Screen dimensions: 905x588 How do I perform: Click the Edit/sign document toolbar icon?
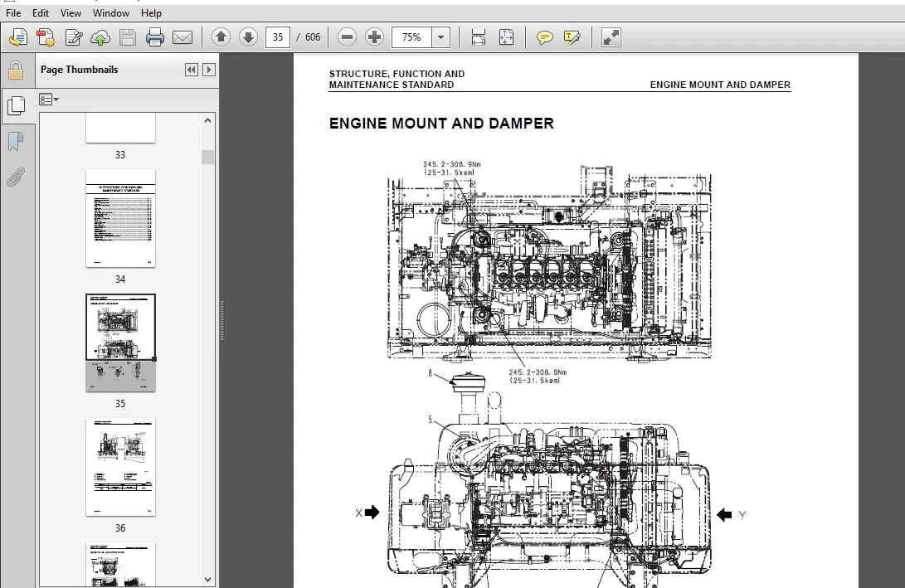point(73,37)
